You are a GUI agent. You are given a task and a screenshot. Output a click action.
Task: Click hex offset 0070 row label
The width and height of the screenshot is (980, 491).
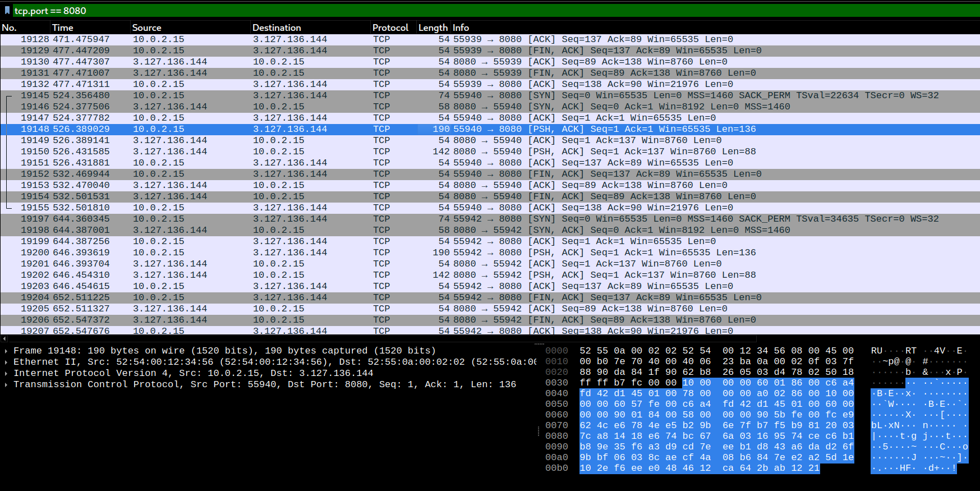[556, 425]
